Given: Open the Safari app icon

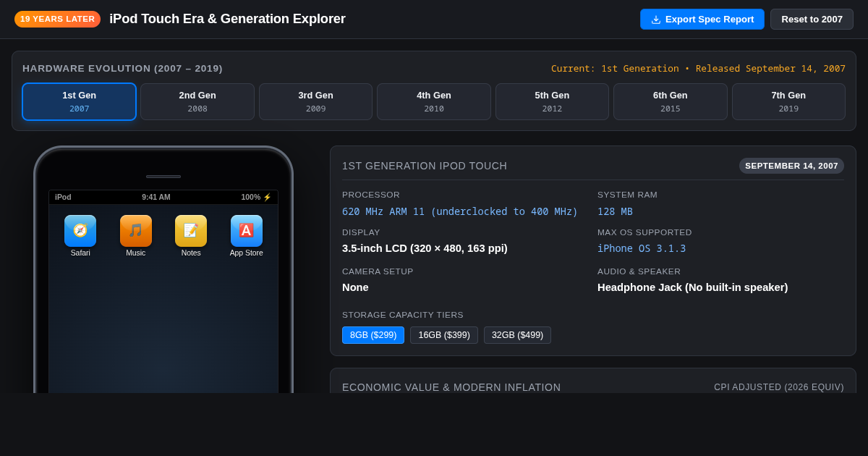Looking at the screenshot, I should 80,231.
